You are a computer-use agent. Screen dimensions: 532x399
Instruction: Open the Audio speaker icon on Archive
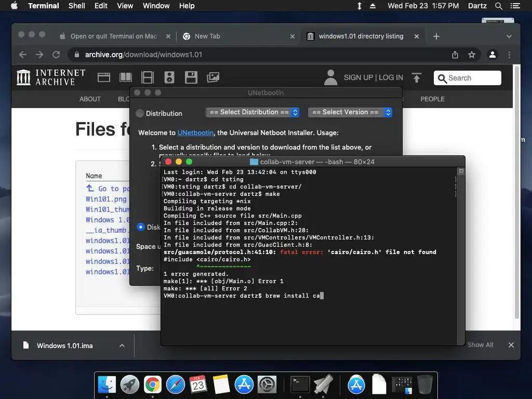169,77
